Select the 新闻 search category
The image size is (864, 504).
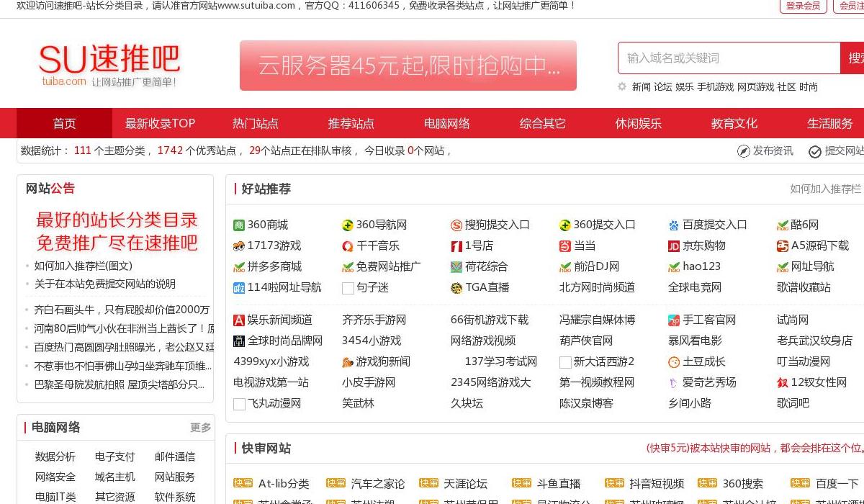641,87
